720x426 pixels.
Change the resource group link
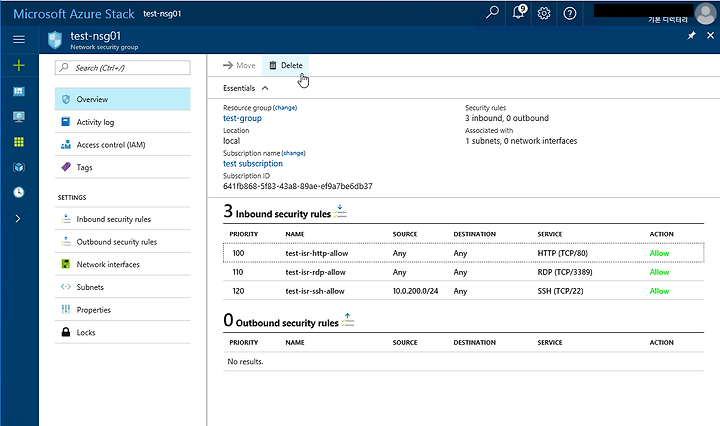(285, 108)
